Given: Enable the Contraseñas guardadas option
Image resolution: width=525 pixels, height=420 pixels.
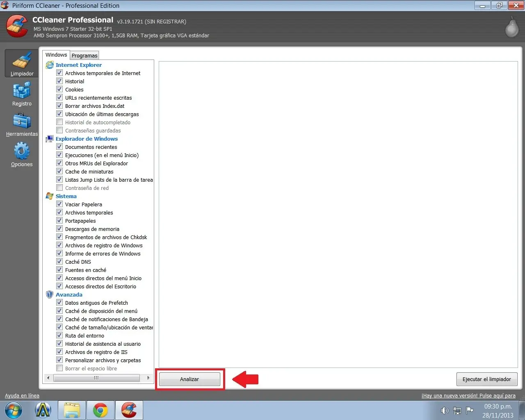Looking at the screenshot, I should tap(59, 130).
